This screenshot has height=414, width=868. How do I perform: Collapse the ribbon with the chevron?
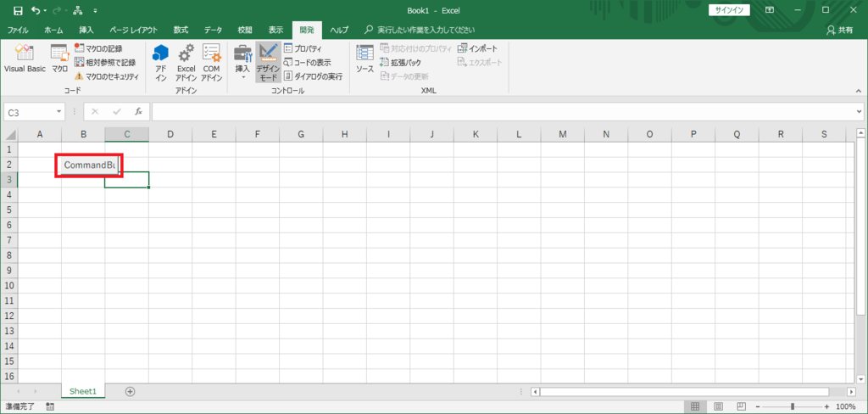(859, 90)
